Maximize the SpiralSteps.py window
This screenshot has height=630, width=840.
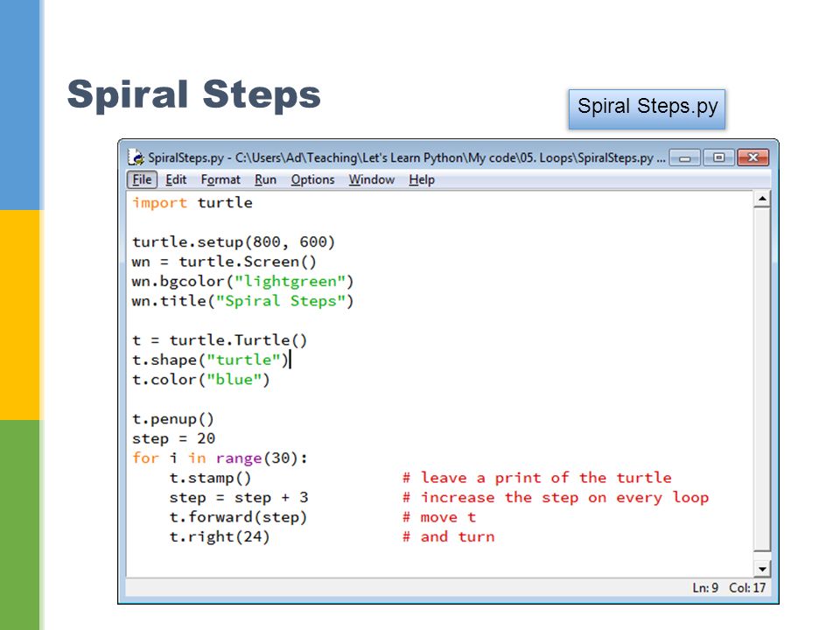718,157
